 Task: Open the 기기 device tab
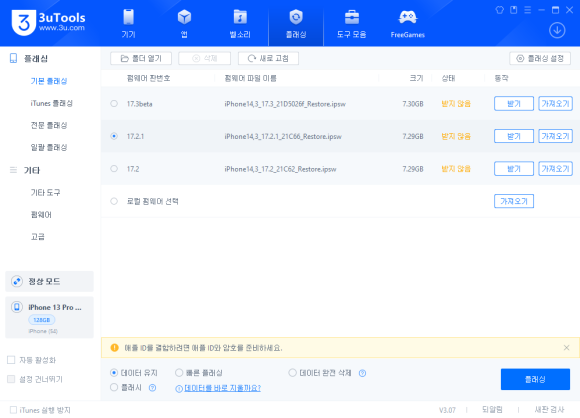(x=128, y=23)
